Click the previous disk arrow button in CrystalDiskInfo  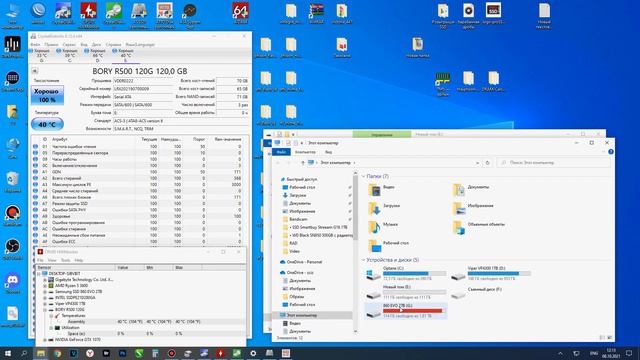[x=35, y=71]
